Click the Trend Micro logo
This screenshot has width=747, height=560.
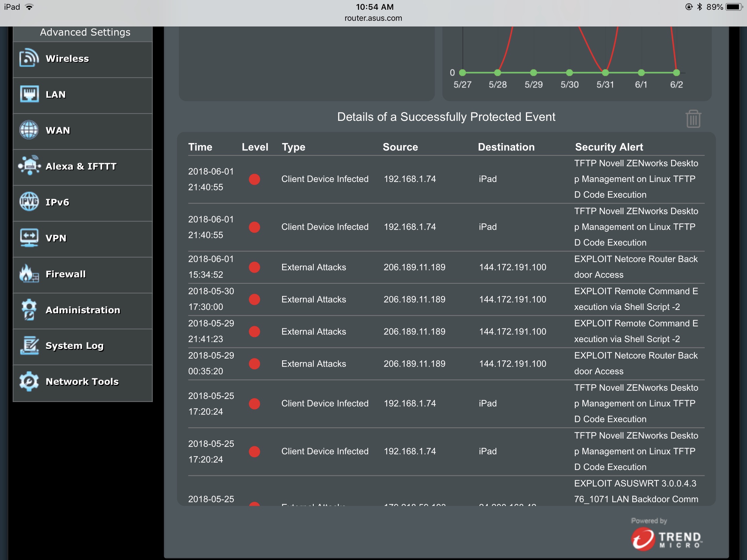666,539
